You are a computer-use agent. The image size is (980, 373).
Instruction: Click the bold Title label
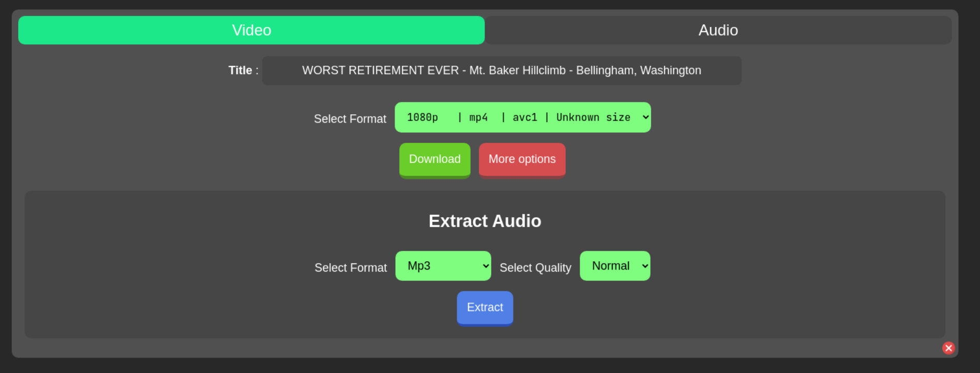point(240,70)
